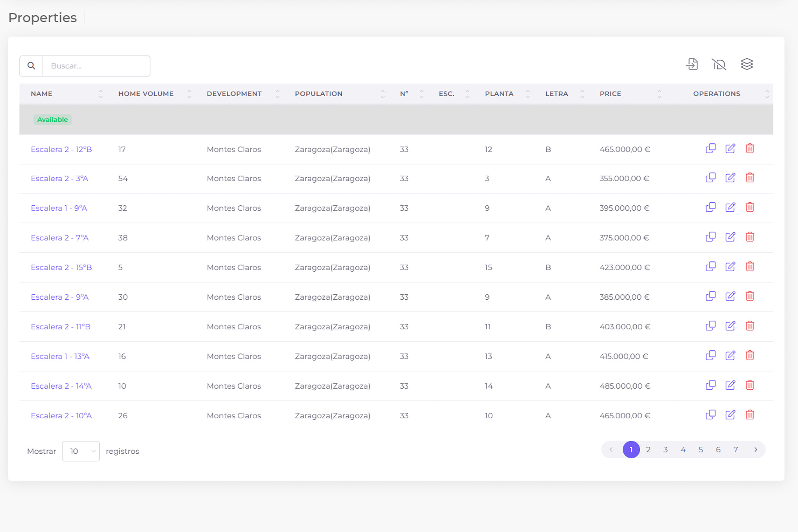The image size is (798, 532).
Task: Delete the Escalera 2 - 11ºB property
Action: point(750,326)
